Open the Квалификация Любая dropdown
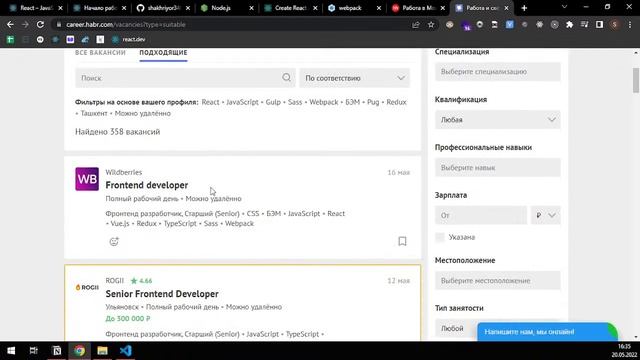This screenshot has height=360, width=640. pos(498,120)
